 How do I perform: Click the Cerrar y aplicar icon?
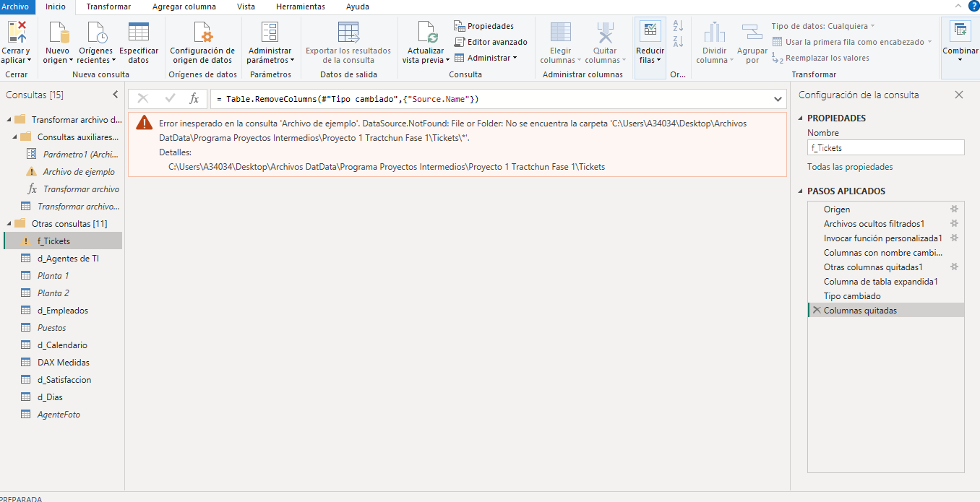16,33
